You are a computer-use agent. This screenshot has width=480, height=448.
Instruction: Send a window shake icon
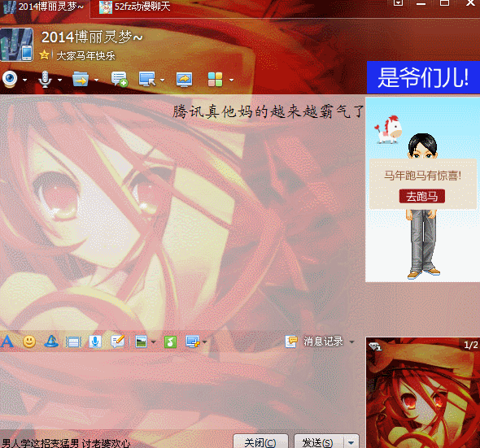point(73,341)
